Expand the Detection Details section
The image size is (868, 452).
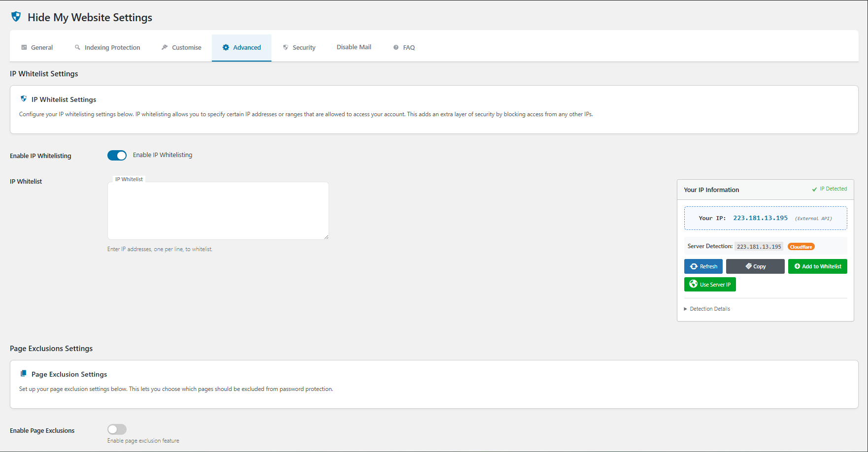(x=709, y=309)
